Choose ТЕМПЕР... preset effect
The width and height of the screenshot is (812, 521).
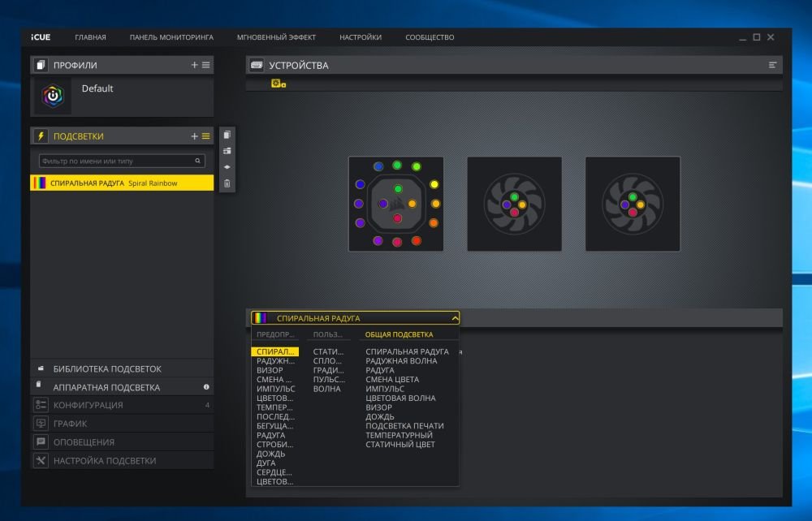point(274,407)
